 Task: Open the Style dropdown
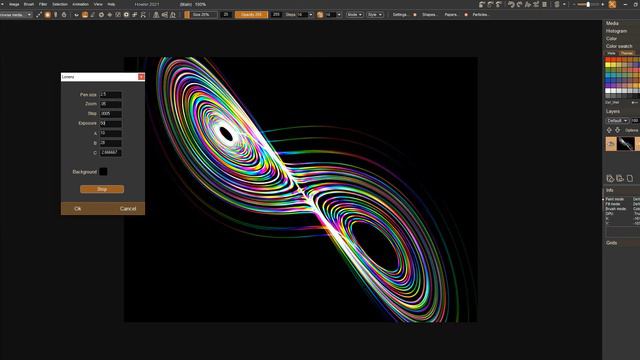(x=375, y=15)
